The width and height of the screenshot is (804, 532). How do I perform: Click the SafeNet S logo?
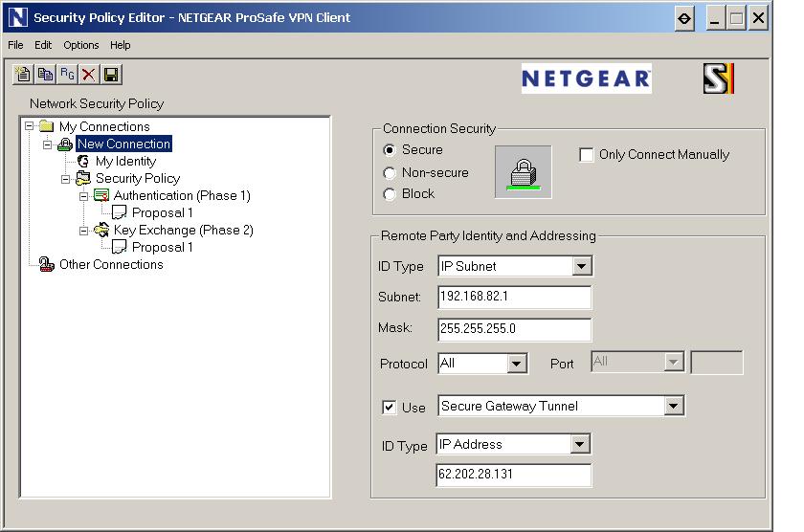(719, 78)
